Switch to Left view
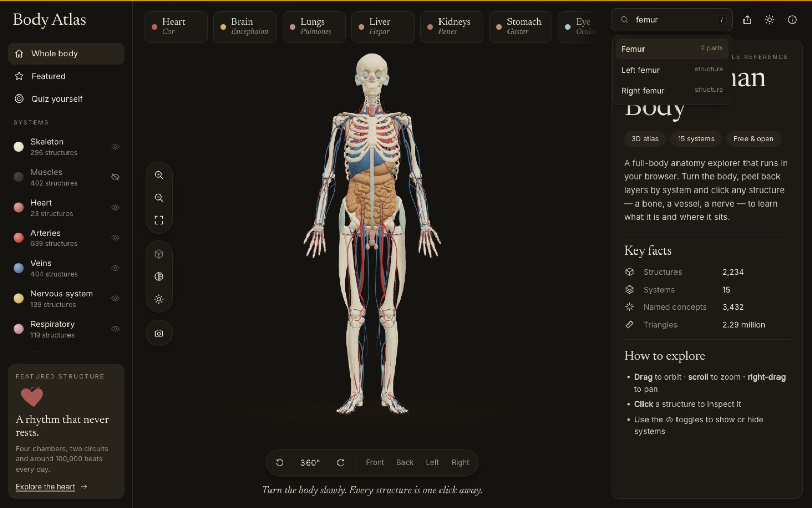Viewport: 812px width, 508px height. pyautogui.click(x=432, y=462)
